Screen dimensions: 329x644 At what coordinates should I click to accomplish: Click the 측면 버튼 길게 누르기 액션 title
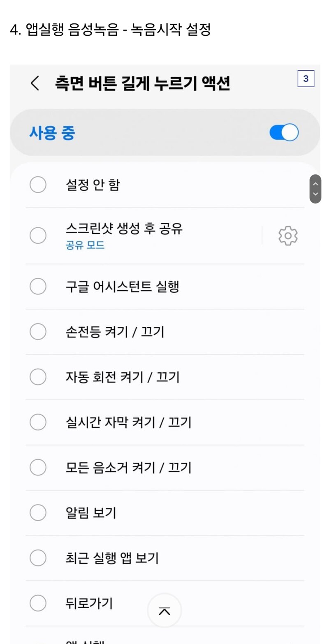[142, 83]
